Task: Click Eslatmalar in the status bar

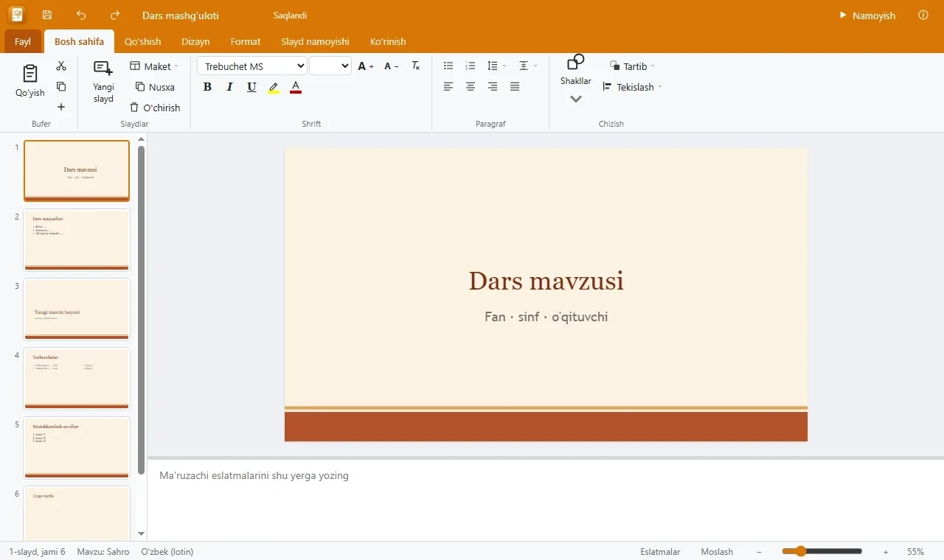Action: point(660,551)
